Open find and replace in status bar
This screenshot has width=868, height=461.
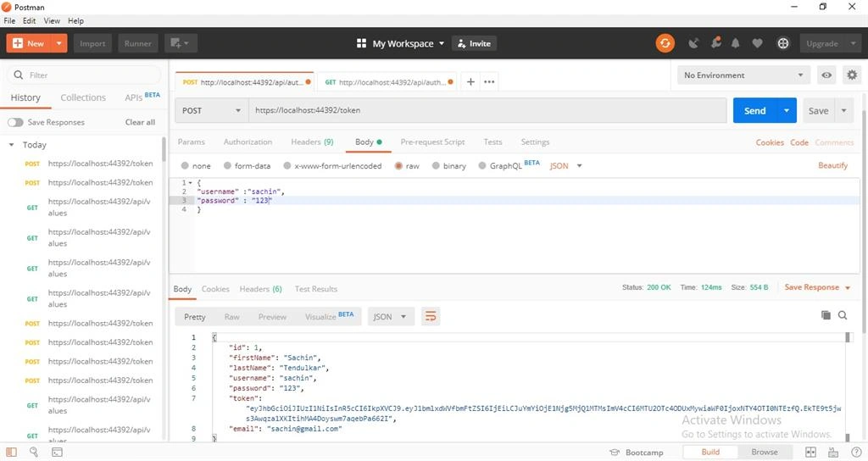tap(34, 453)
